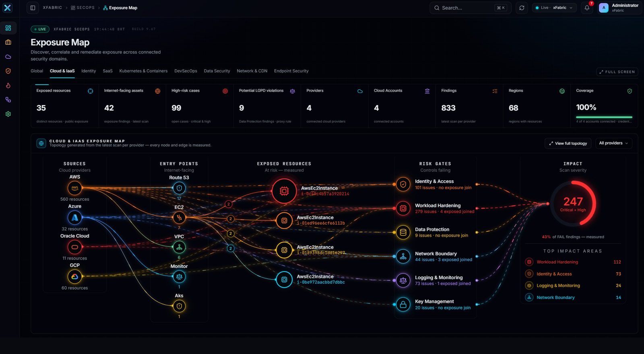Open the High-risk cases card

(200, 106)
